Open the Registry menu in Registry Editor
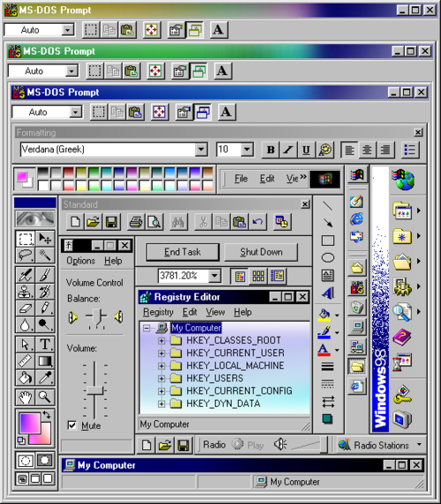Screen dimensions: 441x504 pos(158,312)
